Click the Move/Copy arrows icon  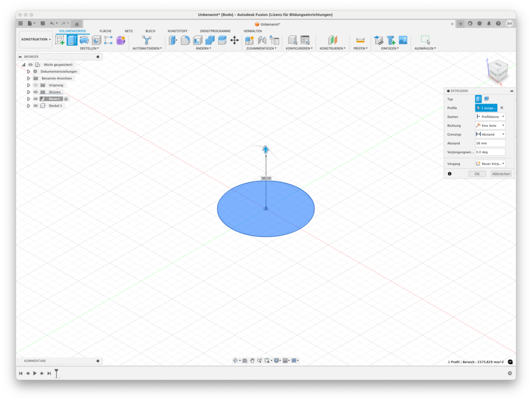point(234,40)
